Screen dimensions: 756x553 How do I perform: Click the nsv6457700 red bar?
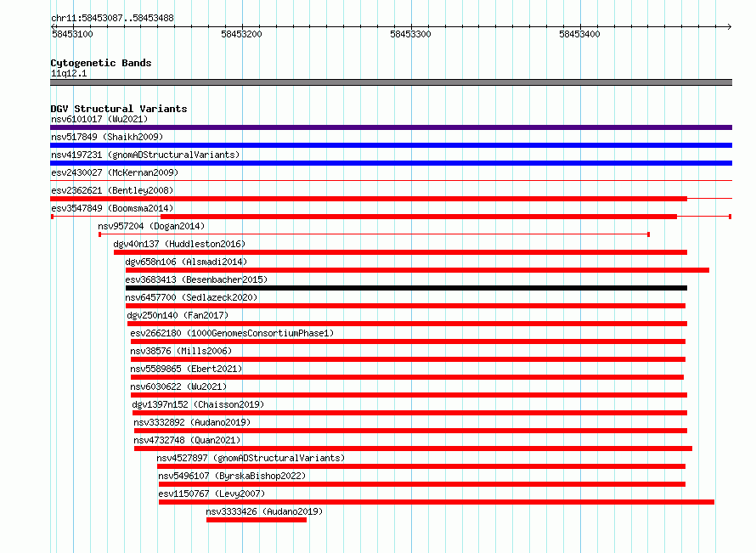pos(405,306)
